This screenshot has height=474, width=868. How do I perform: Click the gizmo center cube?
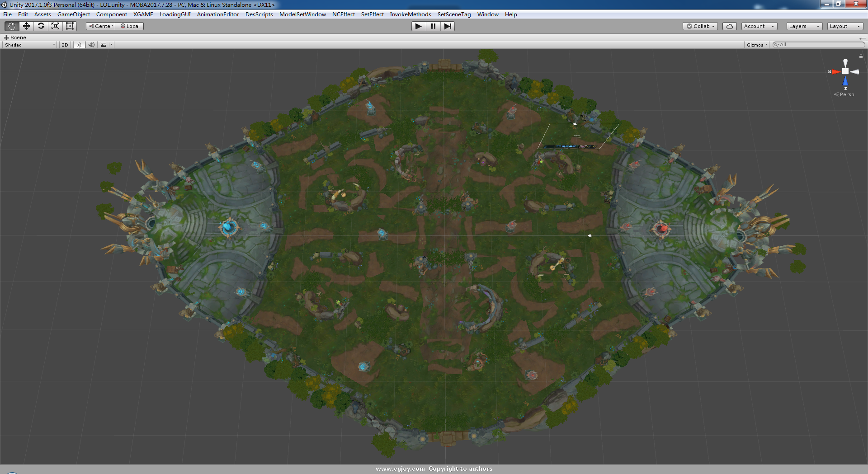point(845,71)
